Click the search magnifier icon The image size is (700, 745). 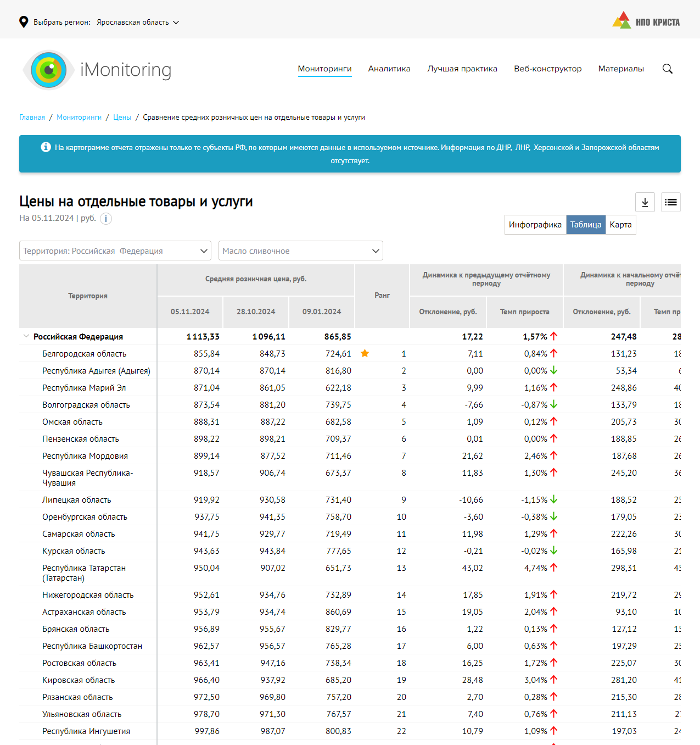pos(667,69)
